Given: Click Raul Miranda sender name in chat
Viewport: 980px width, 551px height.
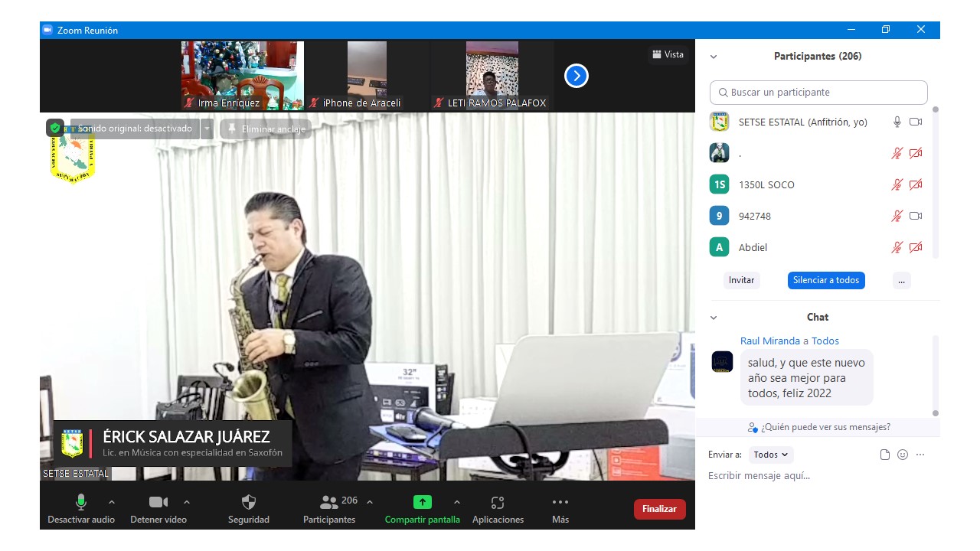Looking at the screenshot, I should (770, 341).
